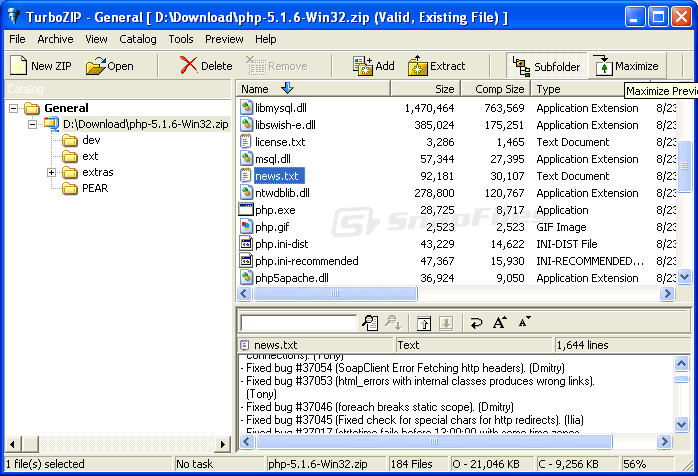Click the find icon in the preview toolbar
Viewport: 698px width, 476px height.
coord(370,322)
